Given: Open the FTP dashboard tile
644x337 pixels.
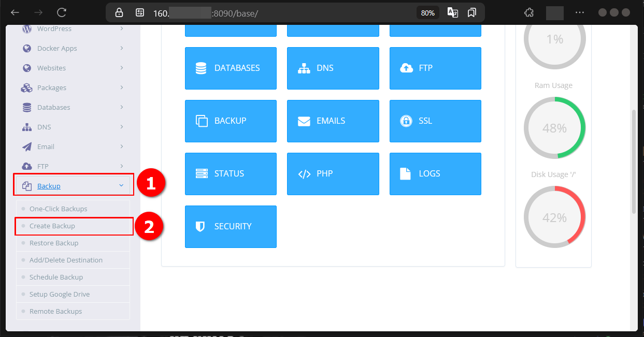Looking at the screenshot, I should pos(435,68).
